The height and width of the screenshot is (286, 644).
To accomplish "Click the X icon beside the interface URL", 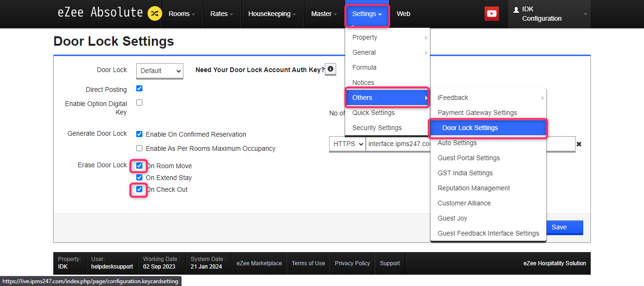I will [x=579, y=144].
